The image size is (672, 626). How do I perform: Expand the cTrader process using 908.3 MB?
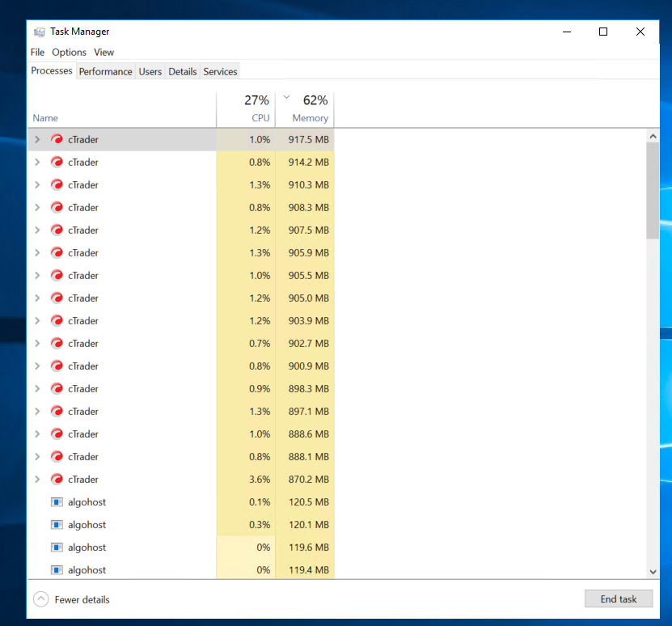tap(37, 208)
